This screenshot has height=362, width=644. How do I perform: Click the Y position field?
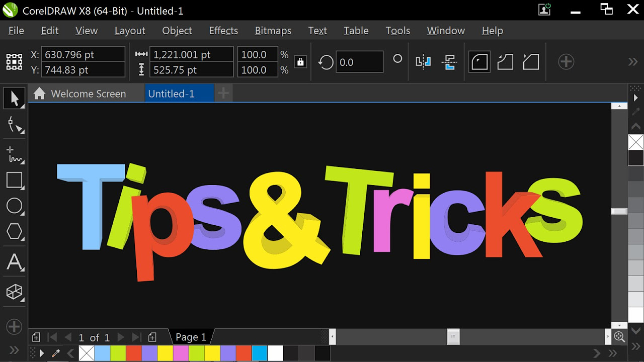(x=83, y=70)
